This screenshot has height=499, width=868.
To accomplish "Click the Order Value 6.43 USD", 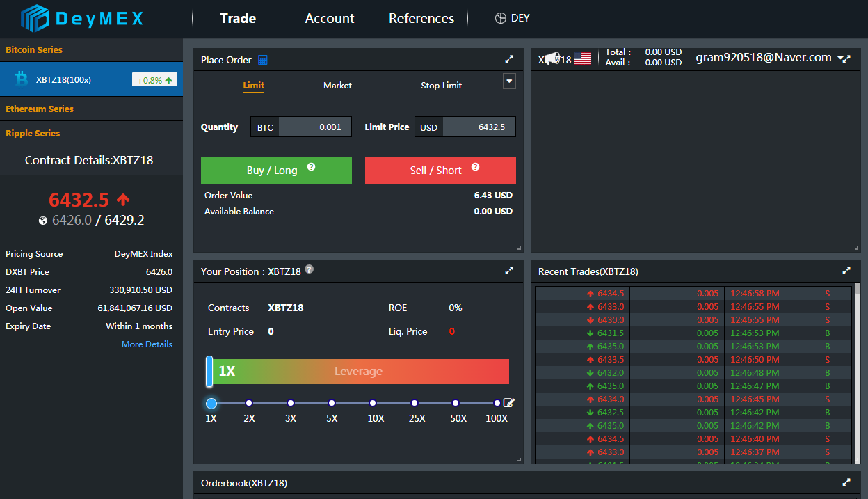I will pos(493,196).
